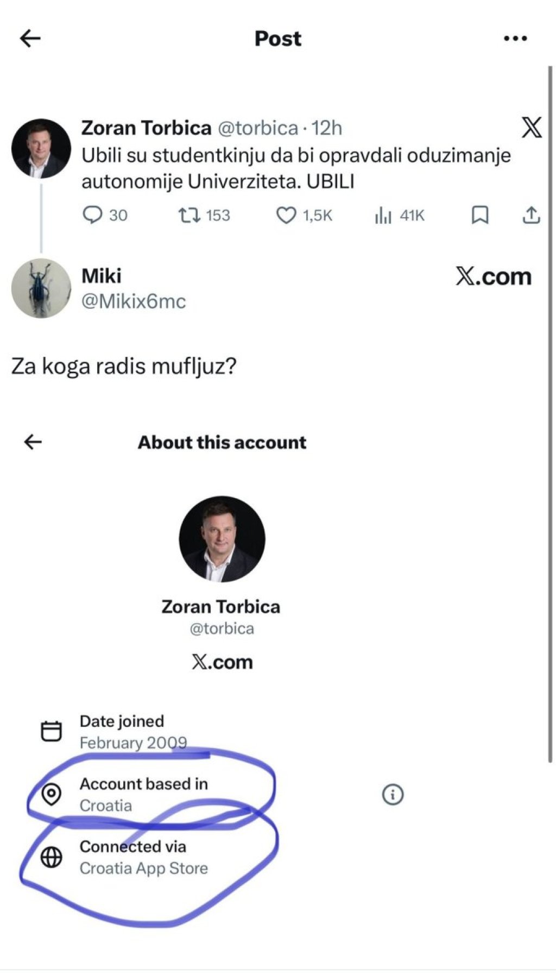This screenshot has width=556, height=980.
Task: Like the post with 1,5K likes
Action: click(x=286, y=216)
